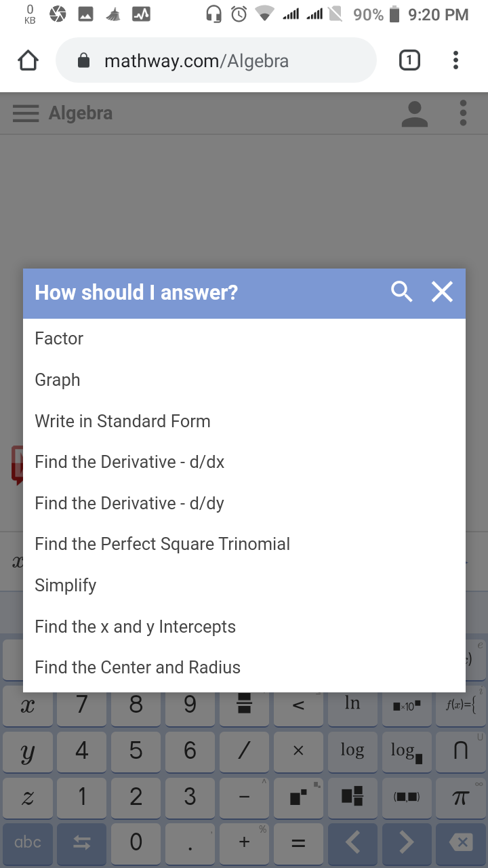Switch keyboard to abc letters

click(x=28, y=842)
